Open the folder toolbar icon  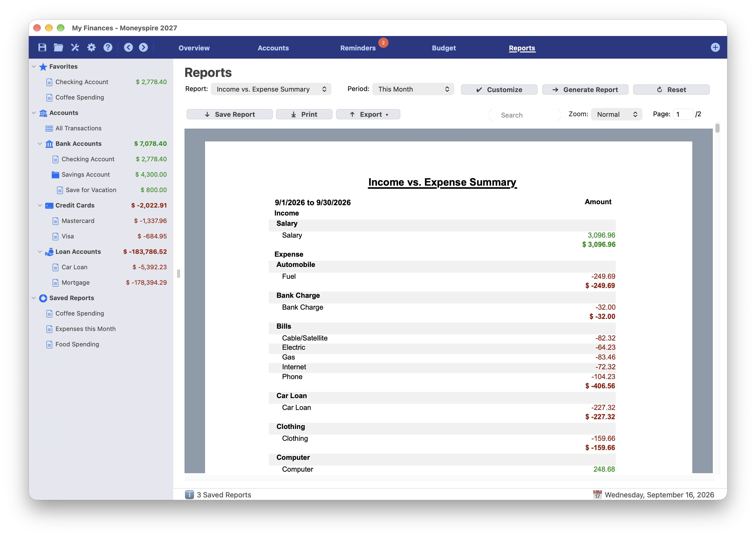[59, 47]
